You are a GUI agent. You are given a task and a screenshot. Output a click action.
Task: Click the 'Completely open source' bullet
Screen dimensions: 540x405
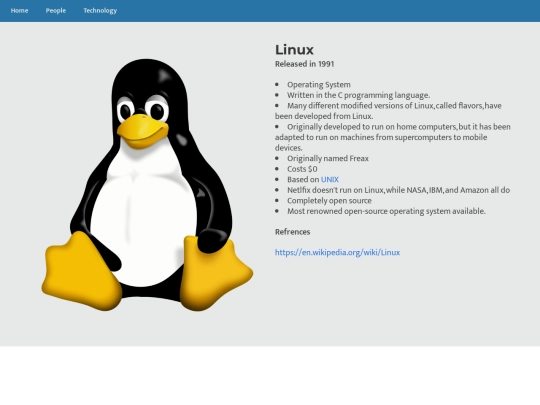[329, 201]
